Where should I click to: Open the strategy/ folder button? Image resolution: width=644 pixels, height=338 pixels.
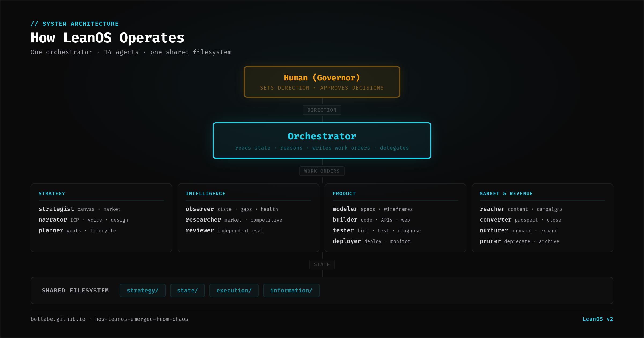[142, 290]
